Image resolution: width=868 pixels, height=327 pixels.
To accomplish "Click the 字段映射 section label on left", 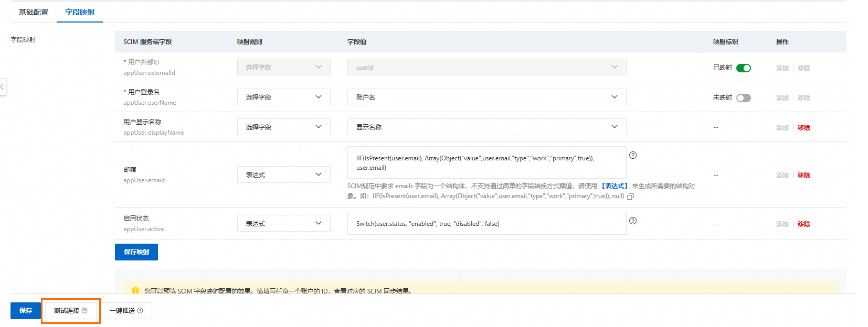I will point(23,40).
